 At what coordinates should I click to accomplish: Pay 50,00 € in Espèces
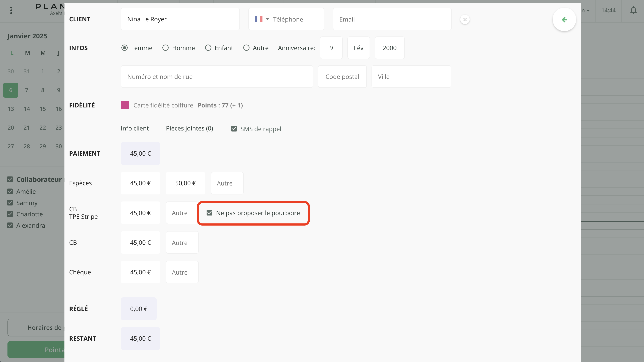[185, 183]
